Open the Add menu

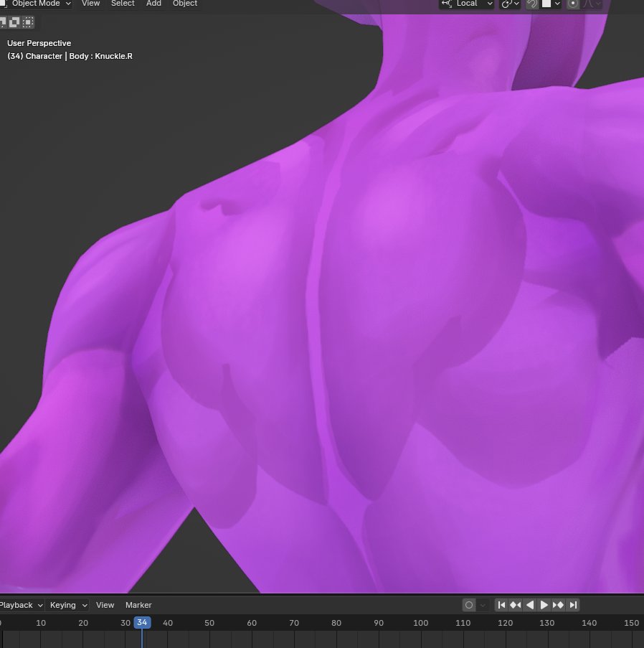153,4
